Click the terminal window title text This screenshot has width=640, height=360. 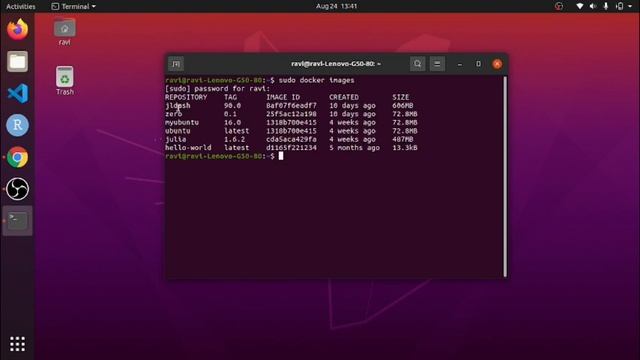(336, 64)
